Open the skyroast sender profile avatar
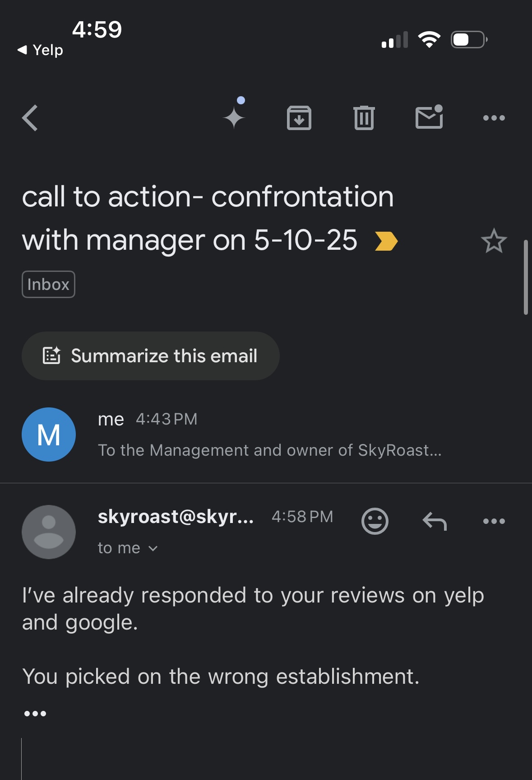 (x=49, y=532)
